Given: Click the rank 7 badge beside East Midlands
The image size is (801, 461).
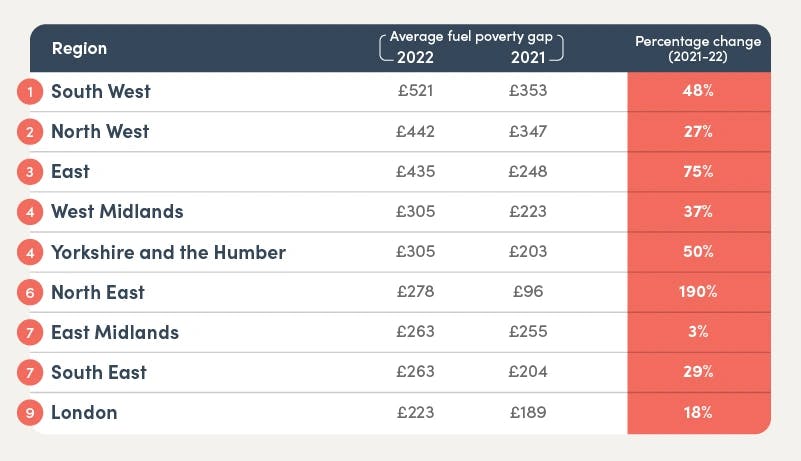Looking at the screenshot, I should coord(30,332).
